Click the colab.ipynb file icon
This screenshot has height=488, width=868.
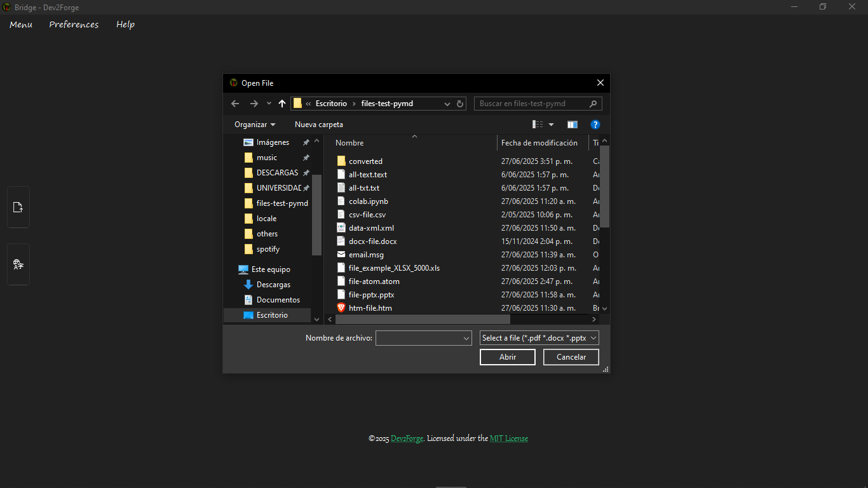point(341,201)
